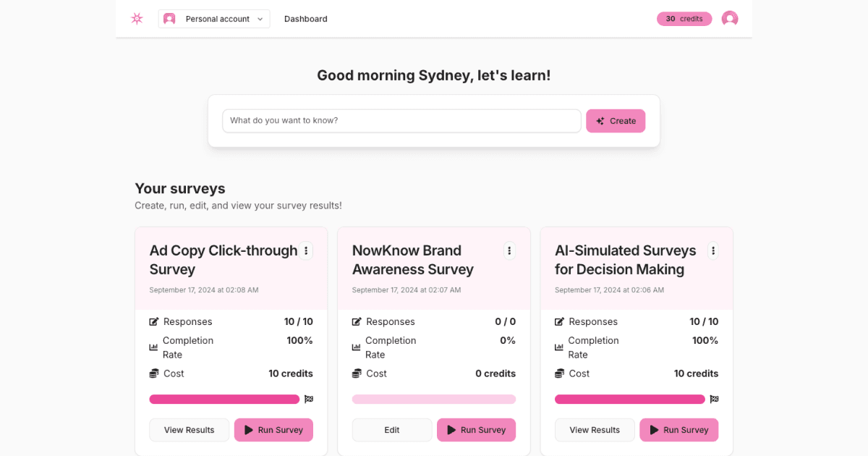Click the Create button
Image resolution: width=868 pixels, height=456 pixels.
tap(616, 121)
